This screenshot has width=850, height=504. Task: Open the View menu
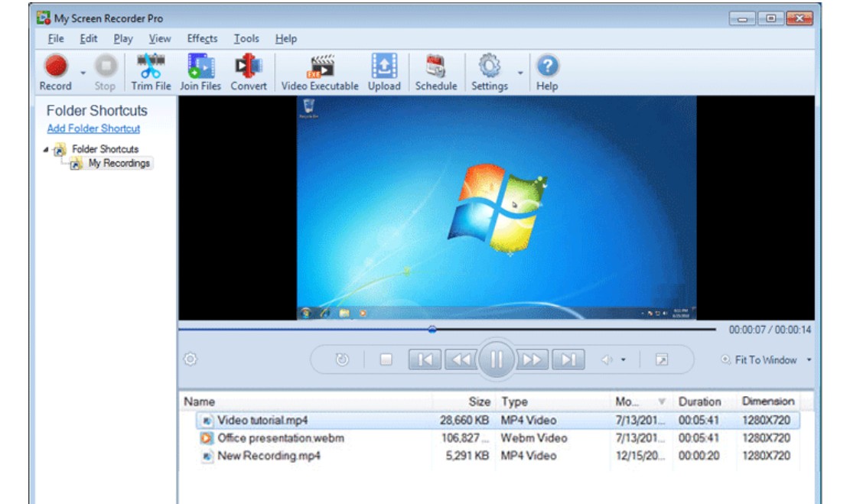click(160, 38)
